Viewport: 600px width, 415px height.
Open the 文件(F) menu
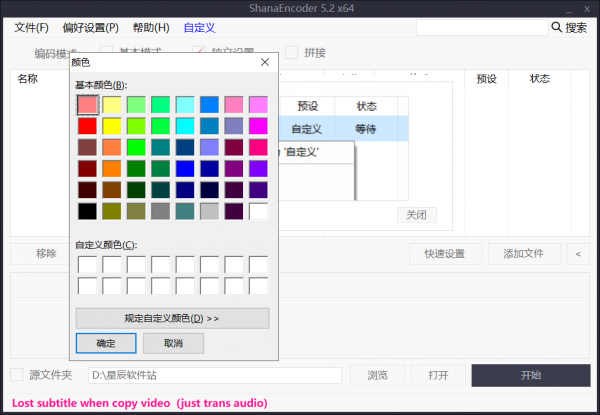pos(31,28)
